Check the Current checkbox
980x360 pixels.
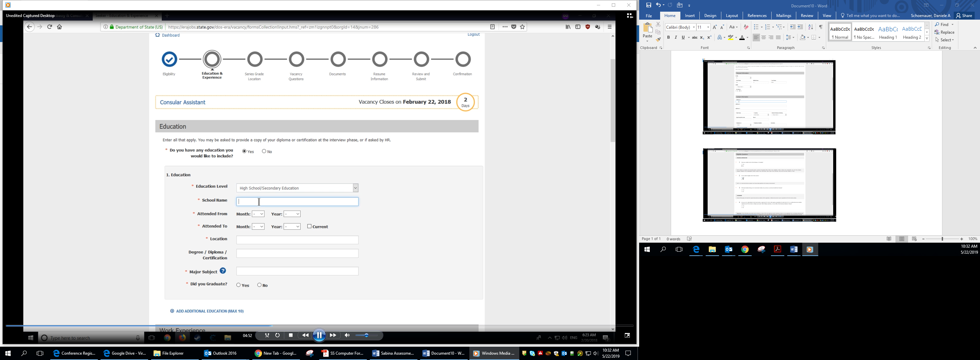(x=309, y=226)
